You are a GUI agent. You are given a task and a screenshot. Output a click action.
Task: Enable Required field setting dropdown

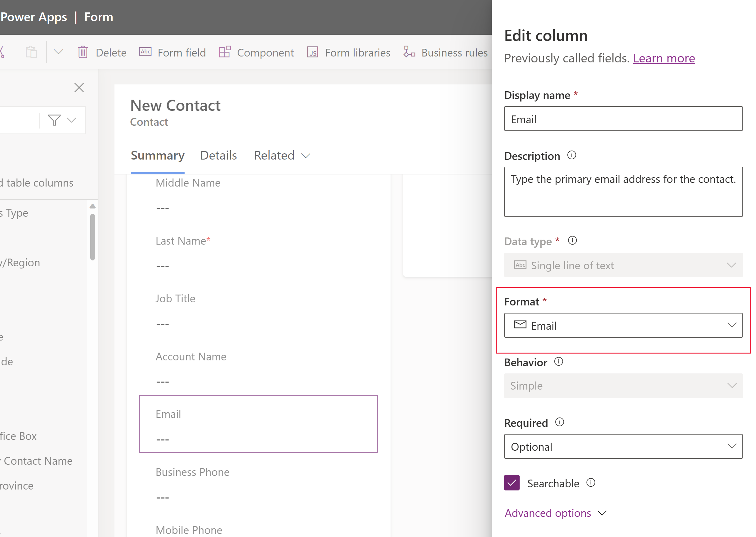624,447
